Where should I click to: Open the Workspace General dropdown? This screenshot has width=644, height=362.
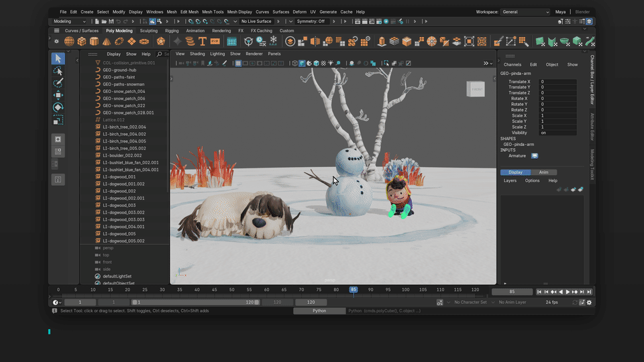(x=525, y=12)
